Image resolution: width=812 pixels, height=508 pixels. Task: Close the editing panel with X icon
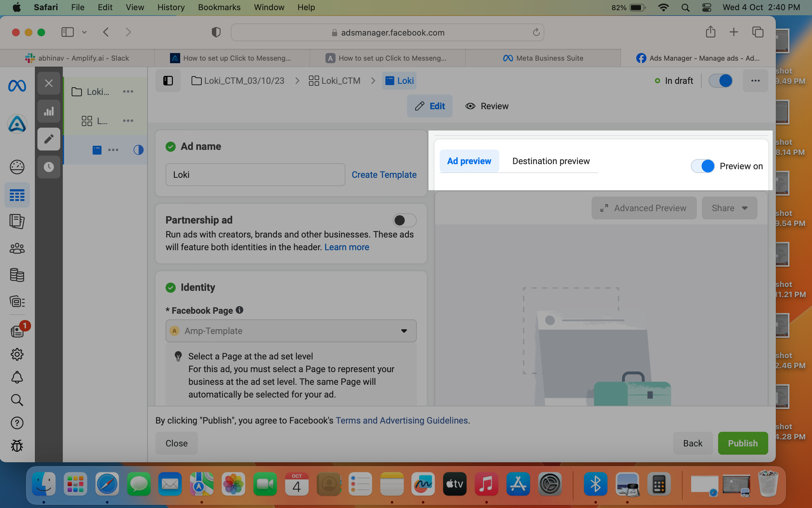[x=49, y=83]
